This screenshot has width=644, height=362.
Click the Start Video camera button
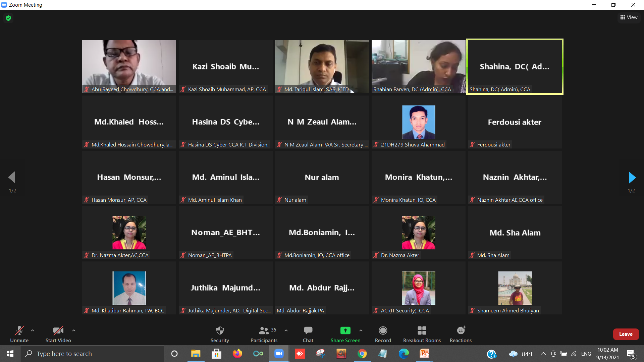coord(58,334)
